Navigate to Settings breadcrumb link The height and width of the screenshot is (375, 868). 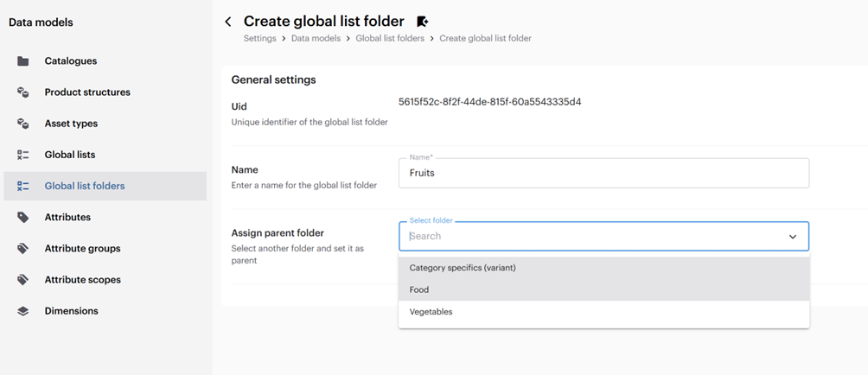tap(259, 39)
